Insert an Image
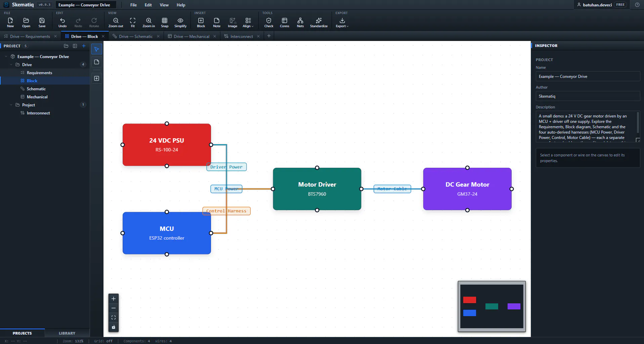The height and width of the screenshot is (344, 644). [232, 22]
